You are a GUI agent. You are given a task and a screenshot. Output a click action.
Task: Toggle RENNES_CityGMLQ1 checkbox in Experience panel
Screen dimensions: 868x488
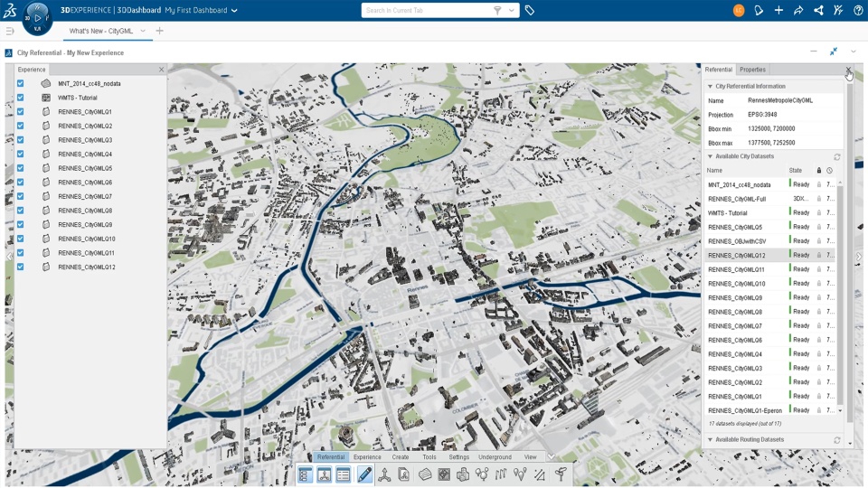pyautogui.click(x=21, y=111)
